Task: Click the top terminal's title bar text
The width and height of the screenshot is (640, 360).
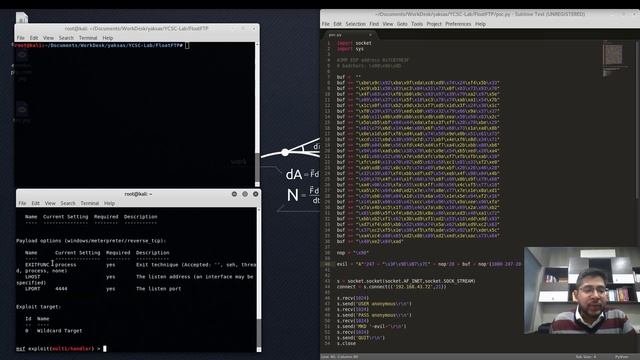Action: coord(136,29)
